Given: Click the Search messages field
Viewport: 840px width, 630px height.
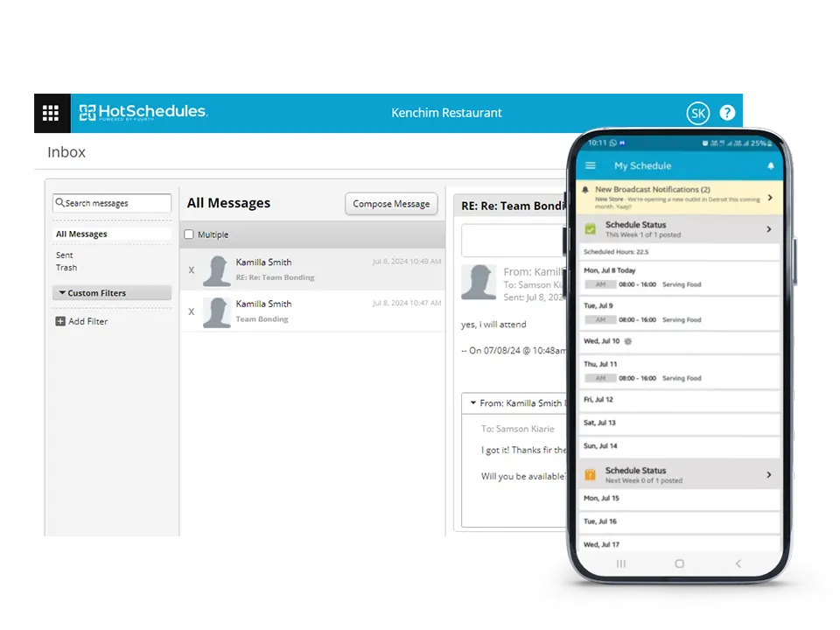Looking at the screenshot, I should coord(112,203).
